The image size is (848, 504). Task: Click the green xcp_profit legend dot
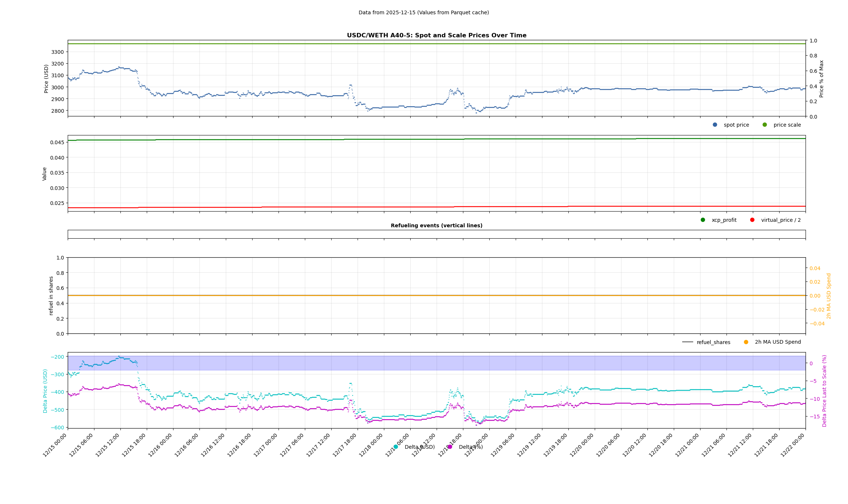(703, 220)
